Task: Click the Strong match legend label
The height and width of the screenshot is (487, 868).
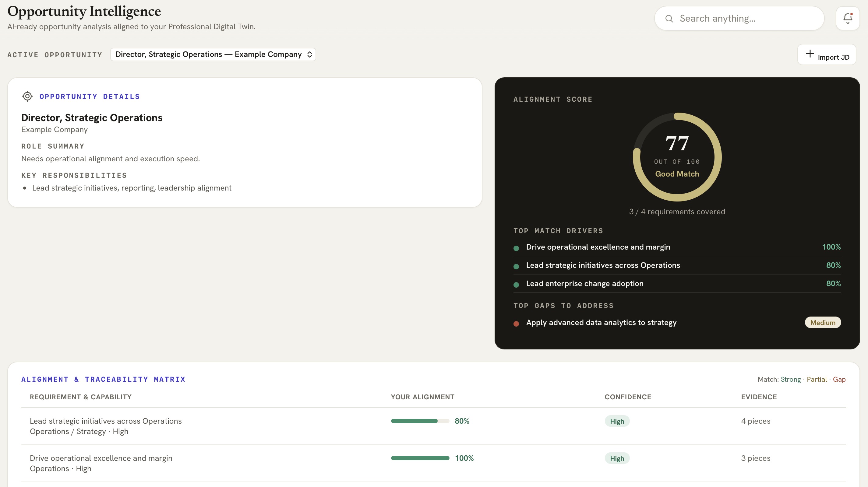Action: click(791, 379)
